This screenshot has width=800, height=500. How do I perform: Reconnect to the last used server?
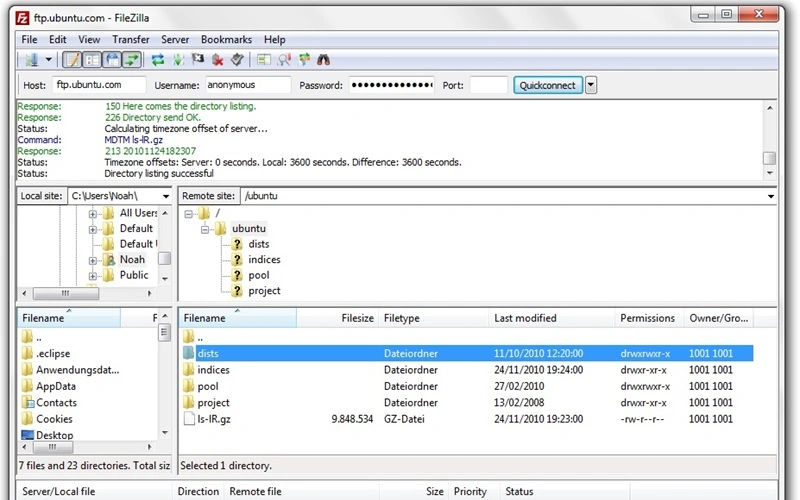point(237,60)
